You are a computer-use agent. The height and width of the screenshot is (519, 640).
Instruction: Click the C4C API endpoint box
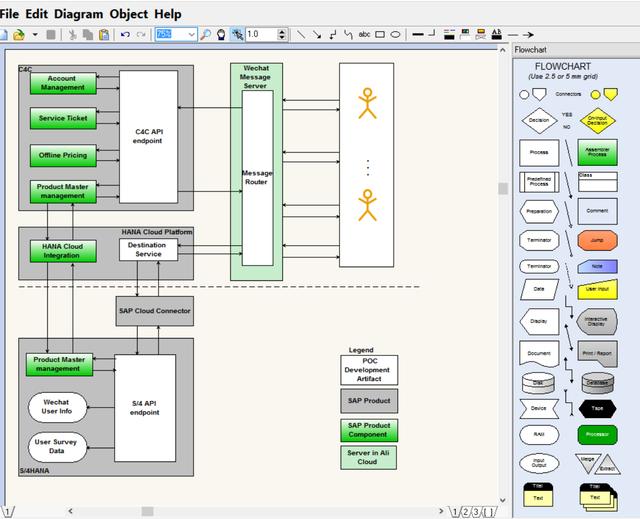(x=148, y=136)
